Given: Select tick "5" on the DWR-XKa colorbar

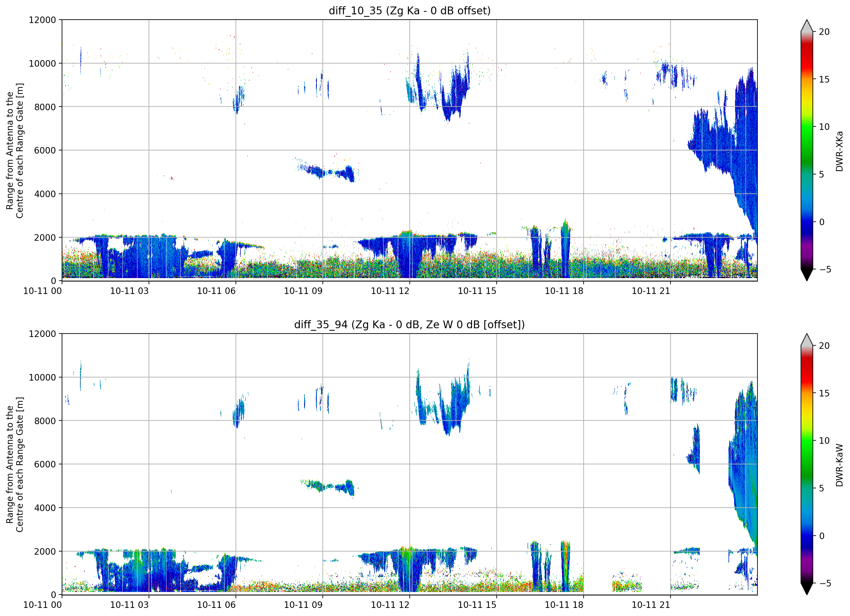Looking at the screenshot, I should tap(822, 174).
